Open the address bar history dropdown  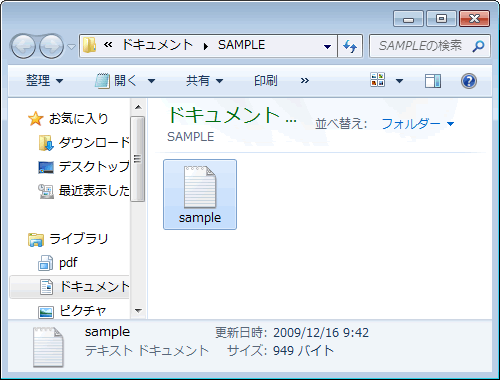[327, 46]
